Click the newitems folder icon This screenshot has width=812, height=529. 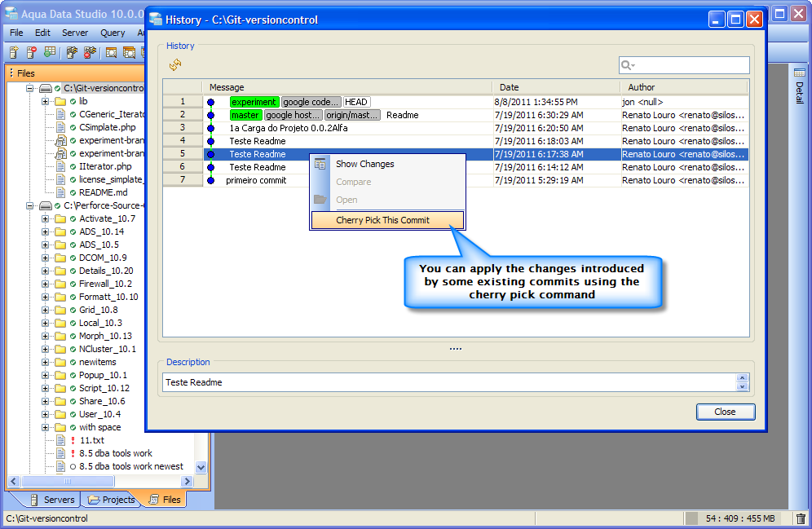[x=60, y=363]
